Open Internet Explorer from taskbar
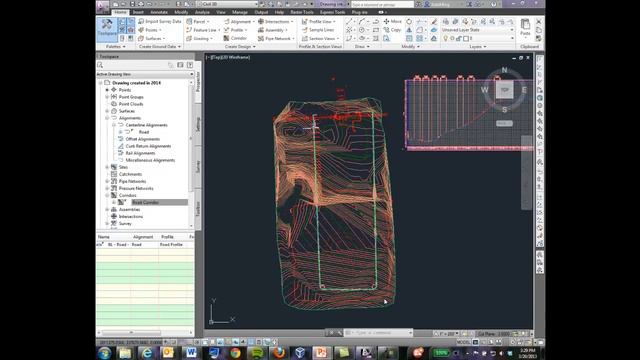Image resolution: width=640 pixels, height=360 pixels. pyautogui.click(x=147, y=353)
